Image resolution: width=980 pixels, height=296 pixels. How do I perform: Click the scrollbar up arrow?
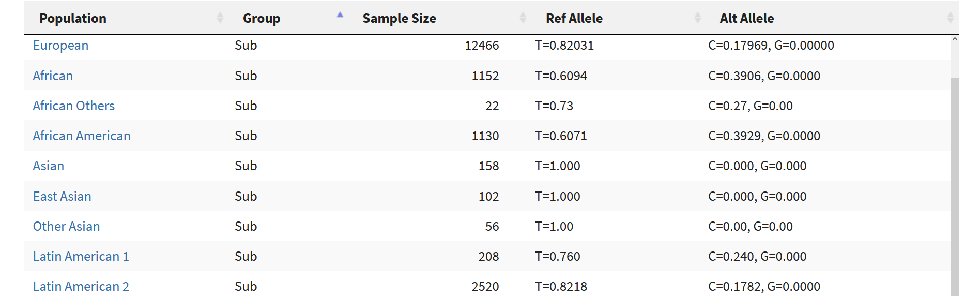[x=955, y=39]
